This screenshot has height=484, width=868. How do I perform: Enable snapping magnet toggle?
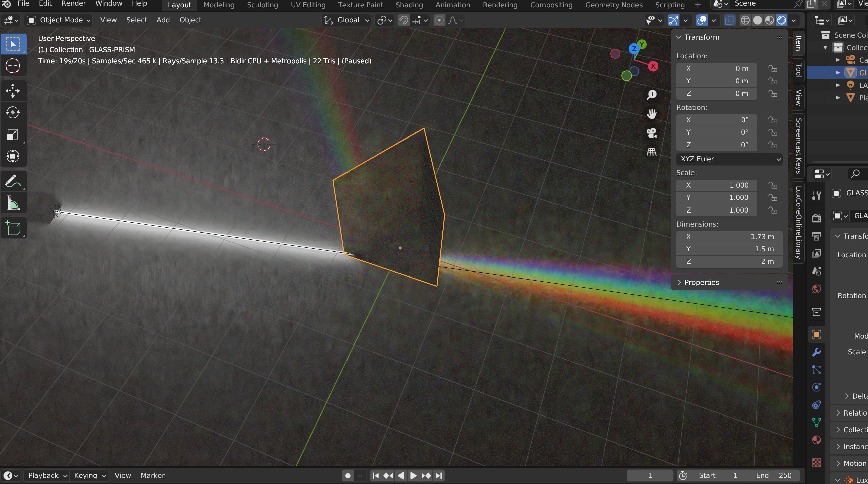(x=403, y=20)
